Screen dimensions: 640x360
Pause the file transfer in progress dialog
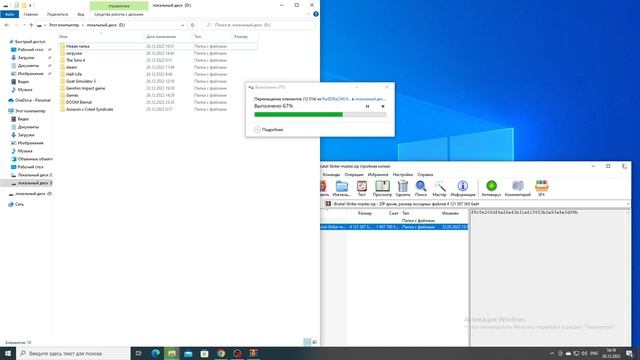coord(367,106)
